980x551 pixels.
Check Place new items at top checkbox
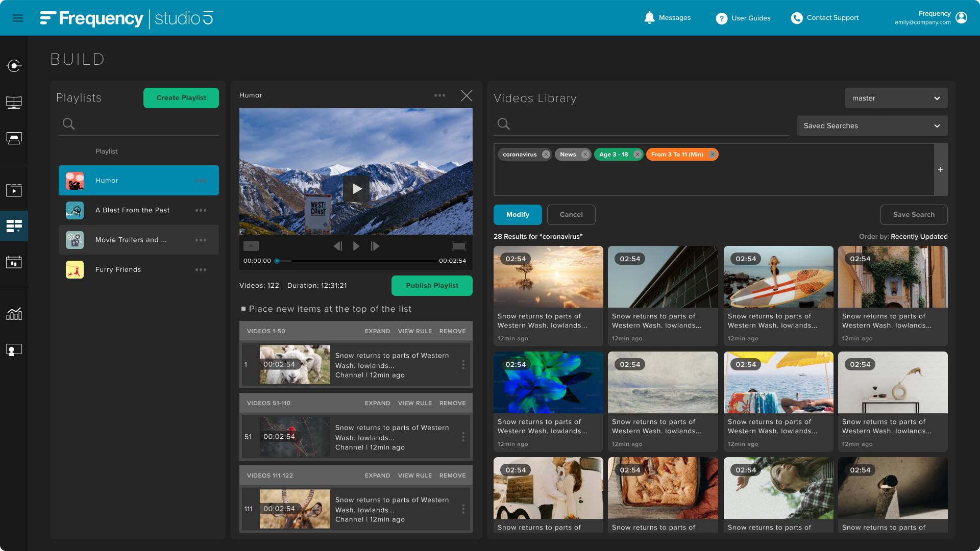click(243, 309)
